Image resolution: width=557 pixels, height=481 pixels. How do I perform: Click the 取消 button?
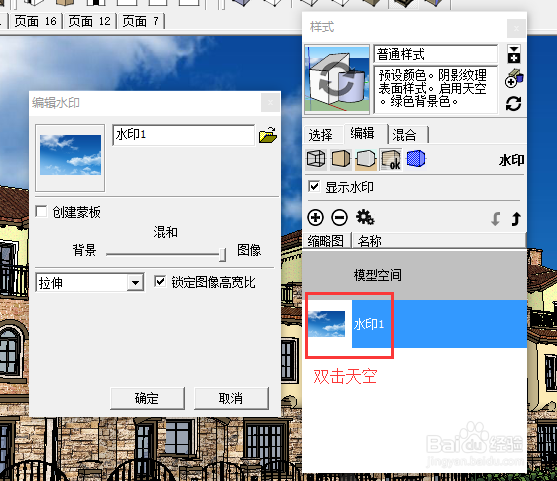tap(231, 398)
